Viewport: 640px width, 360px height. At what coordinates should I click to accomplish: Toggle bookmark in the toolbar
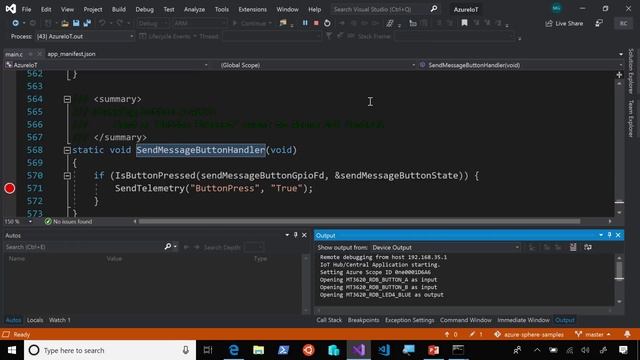464,23
